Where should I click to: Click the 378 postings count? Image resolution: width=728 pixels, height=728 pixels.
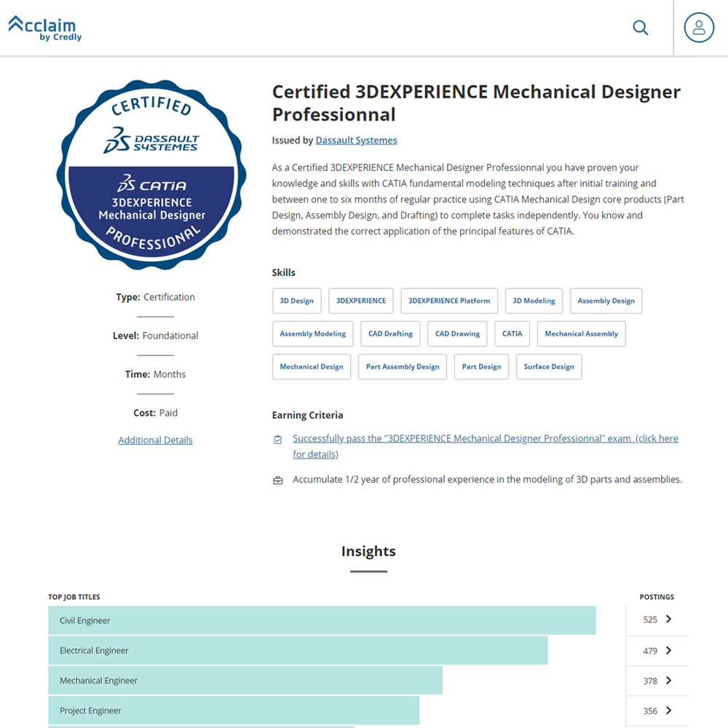click(650, 681)
